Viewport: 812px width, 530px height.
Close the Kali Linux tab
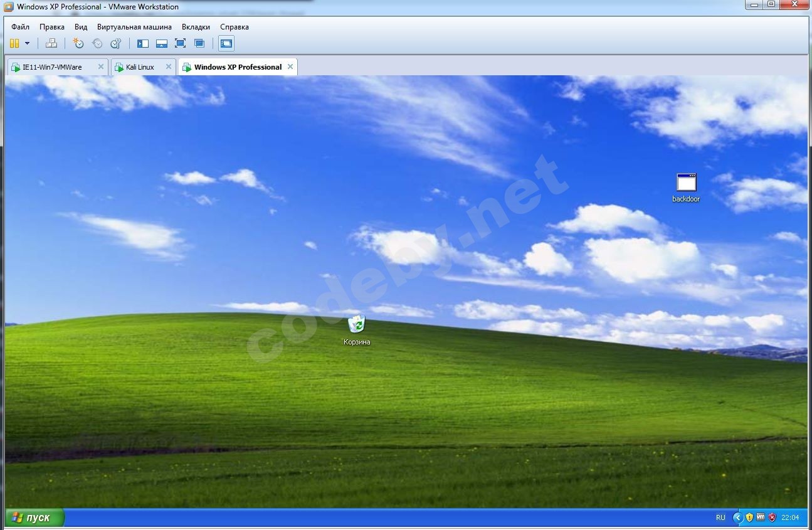coord(168,66)
